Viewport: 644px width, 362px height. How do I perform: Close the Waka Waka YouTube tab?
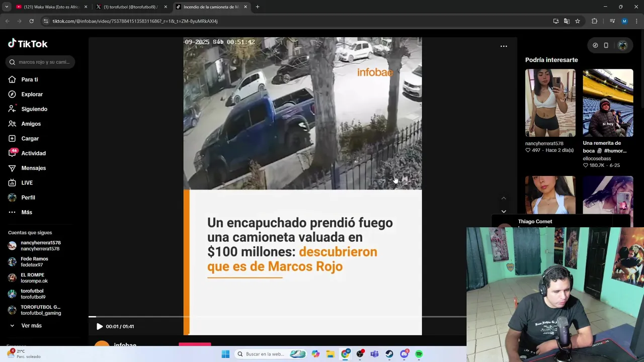pyautogui.click(x=86, y=7)
